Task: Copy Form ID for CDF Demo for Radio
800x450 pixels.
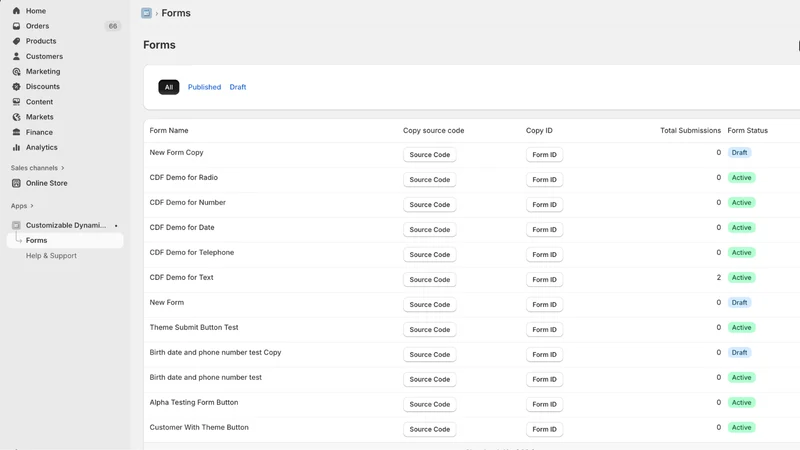Action: [x=544, y=180]
